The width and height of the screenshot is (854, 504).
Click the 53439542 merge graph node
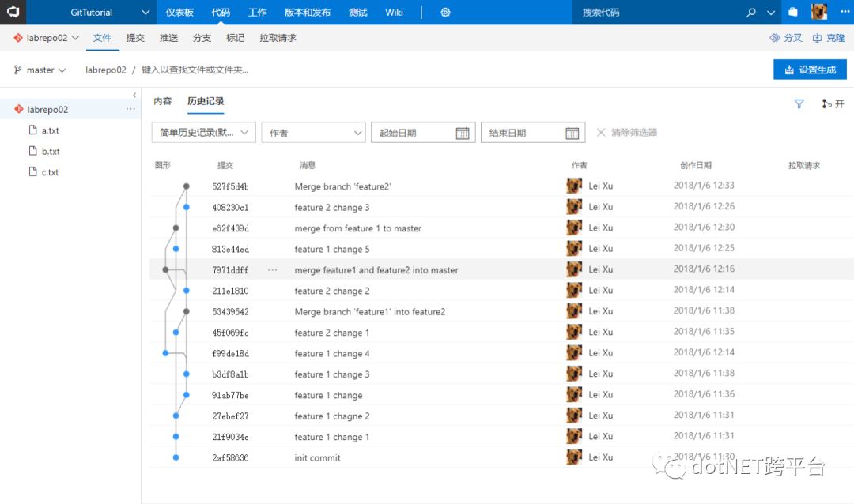point(187,311)
